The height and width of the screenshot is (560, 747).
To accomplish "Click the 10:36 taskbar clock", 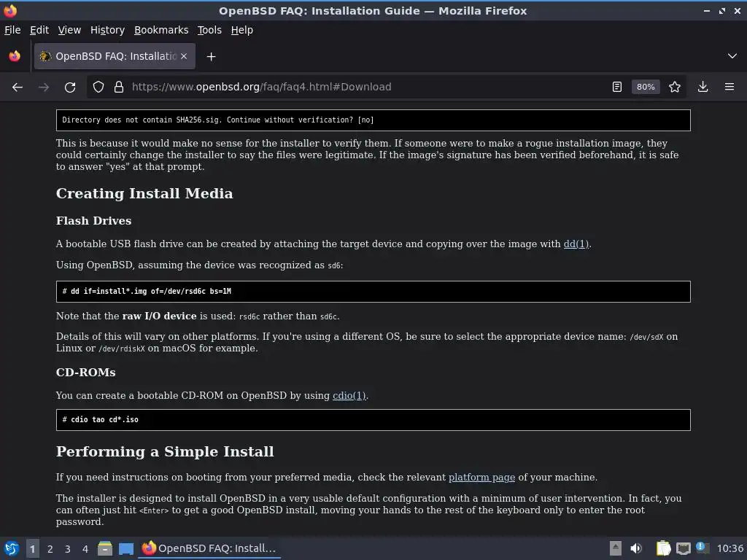I will (729, 548).
